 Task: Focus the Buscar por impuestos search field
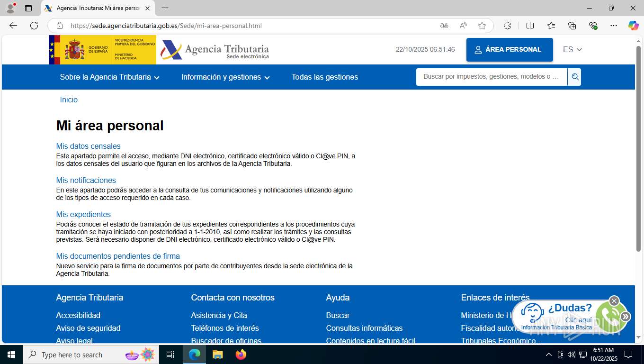click(492, 77)
